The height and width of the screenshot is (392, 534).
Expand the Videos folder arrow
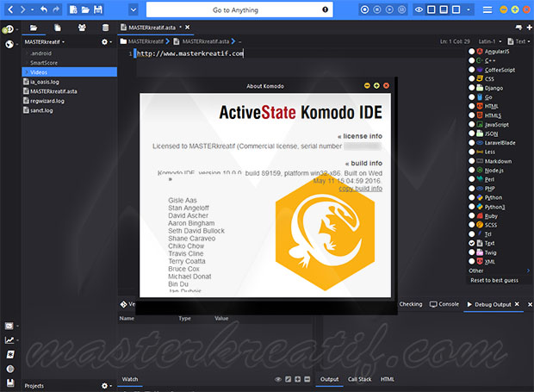point(27,72)
